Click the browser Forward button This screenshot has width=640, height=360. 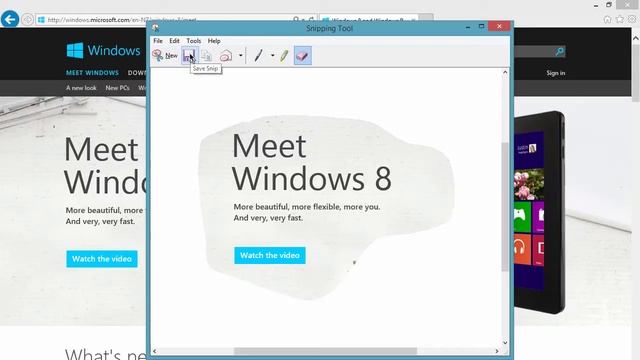click(27, 19)
